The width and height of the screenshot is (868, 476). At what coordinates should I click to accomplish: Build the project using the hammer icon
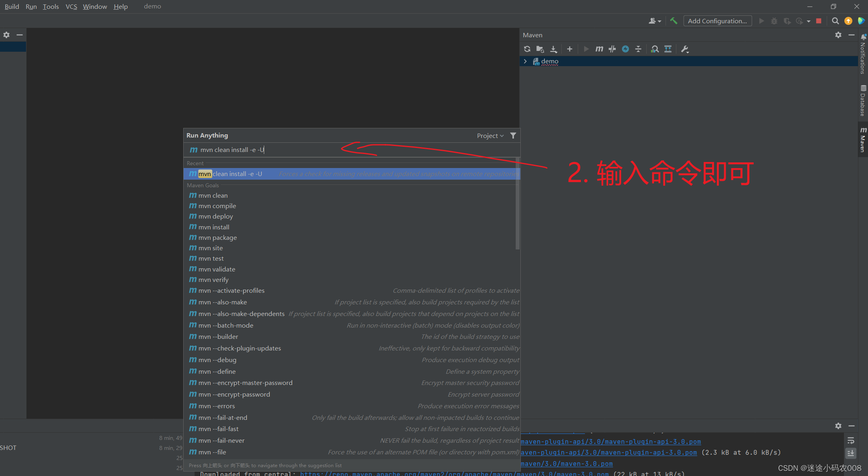[x=674, y=21]
